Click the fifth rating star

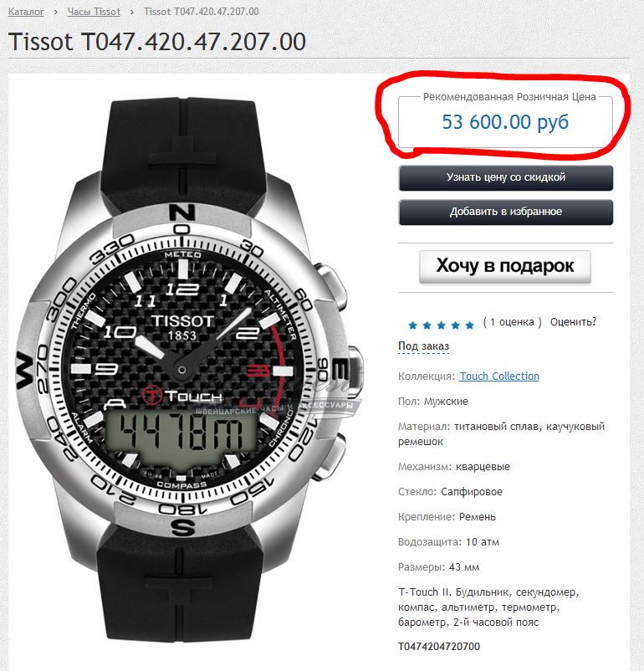point(469,325)
